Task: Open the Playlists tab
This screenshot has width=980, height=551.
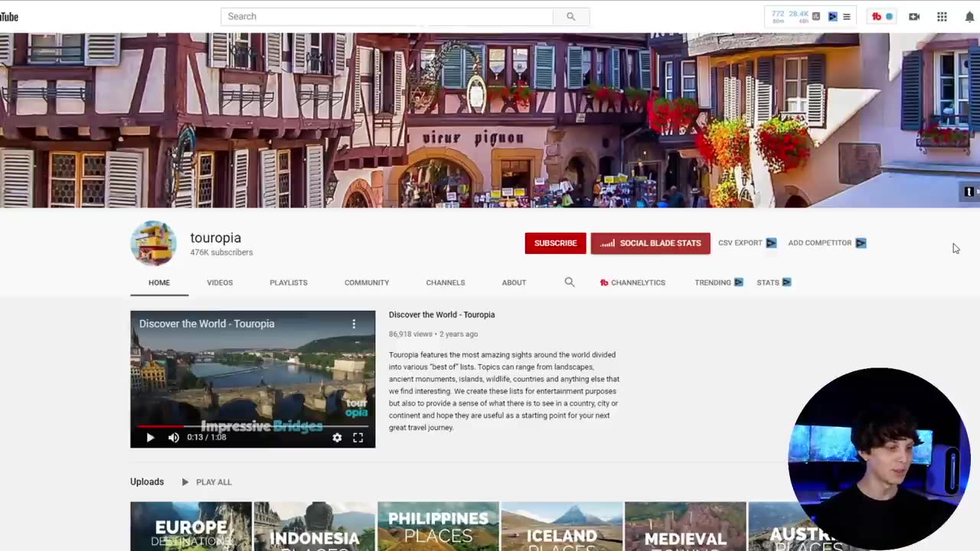Action: pyautogui.click(x=289, y=282)
